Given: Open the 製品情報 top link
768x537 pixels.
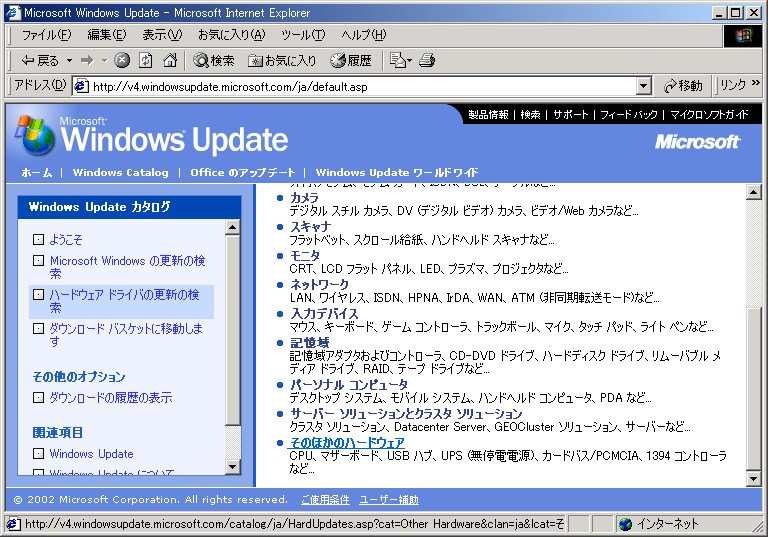Looking at the screenshot, I should [x=488, y=115].
